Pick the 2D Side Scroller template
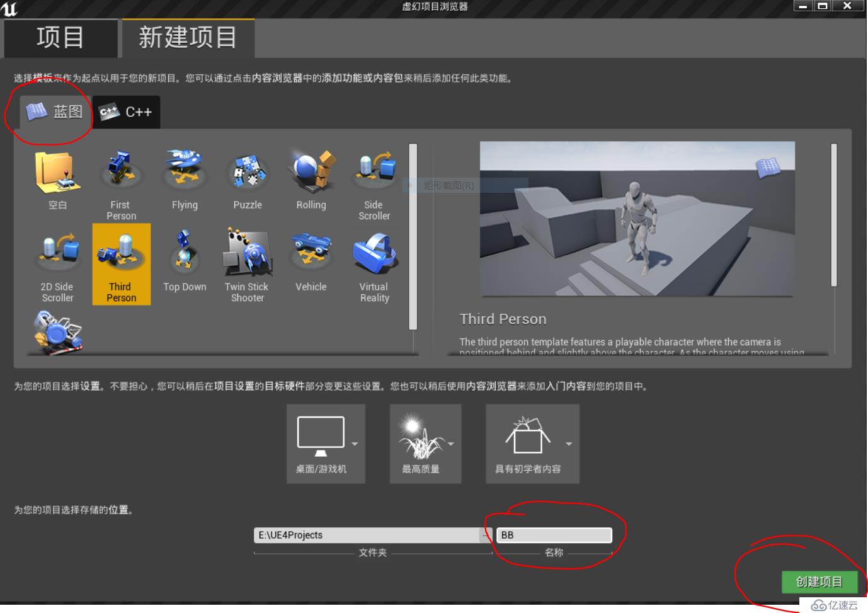The height and width of the screenshot is (613, 868). tap(57, 265)
